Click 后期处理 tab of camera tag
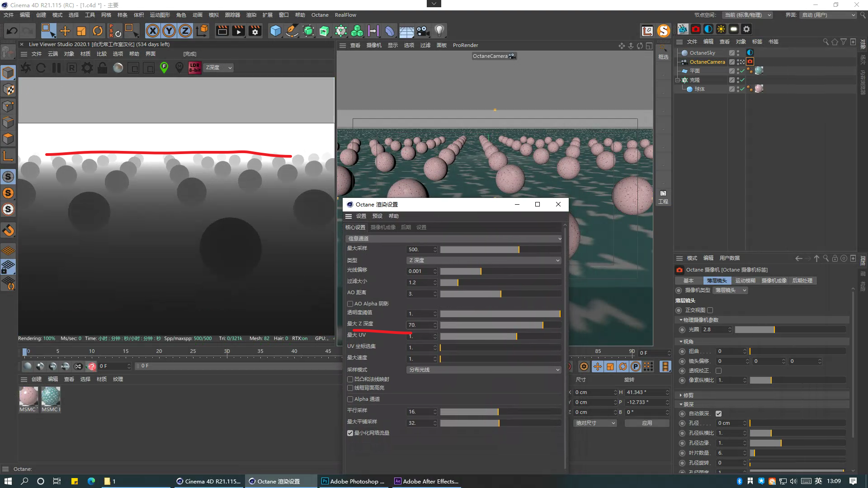The height and width of the screenshot is (488, 868). 802,281
